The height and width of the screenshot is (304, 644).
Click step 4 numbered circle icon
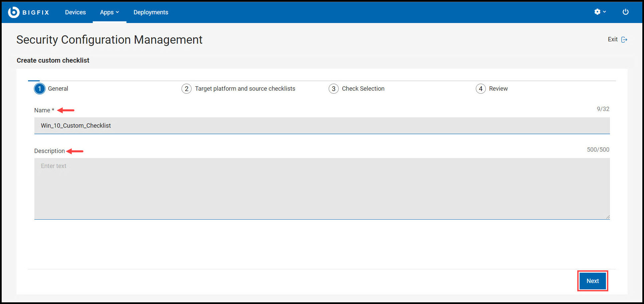[480, 89]
